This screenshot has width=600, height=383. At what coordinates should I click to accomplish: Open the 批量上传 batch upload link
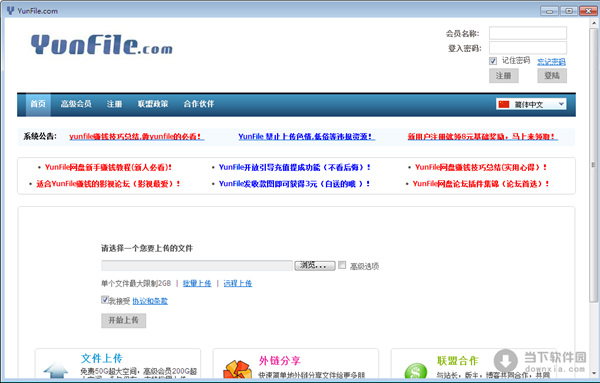197,284
